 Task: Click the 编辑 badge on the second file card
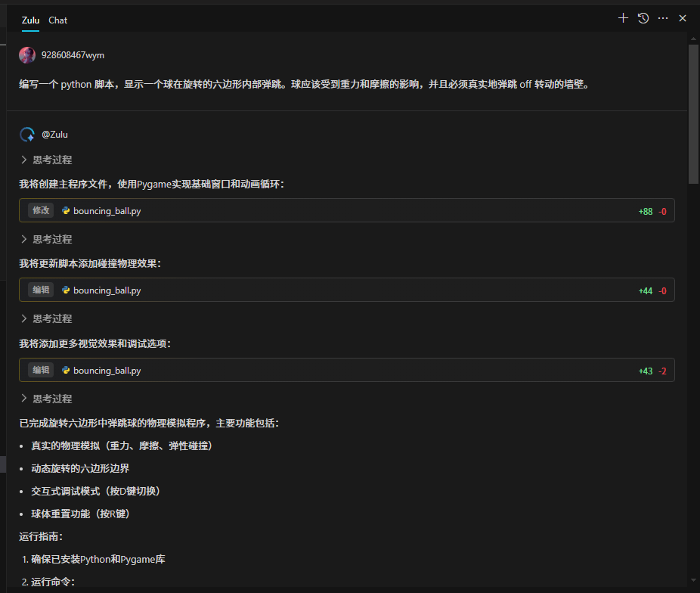[x=39, y=290]
